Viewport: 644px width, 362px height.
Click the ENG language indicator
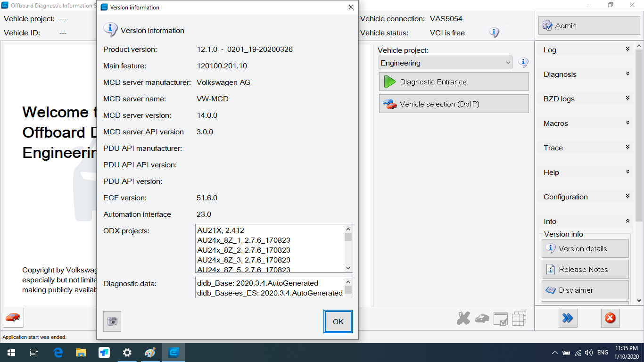(603, 353)
